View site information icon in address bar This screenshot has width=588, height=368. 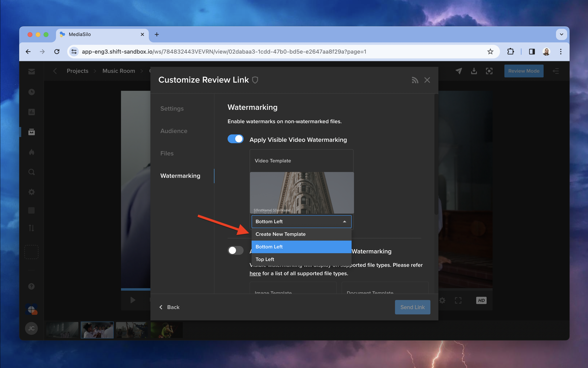(x=74, y=52)
